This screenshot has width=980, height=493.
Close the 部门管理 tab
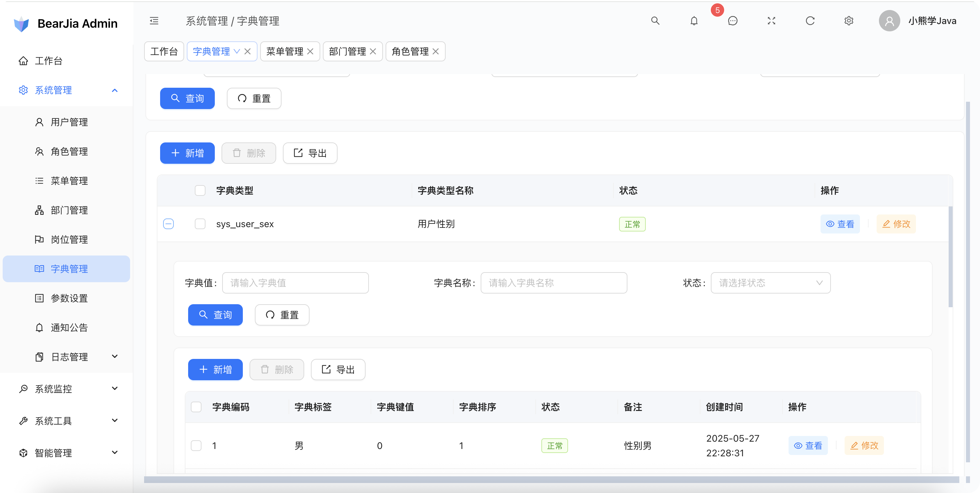pos(373,51)
